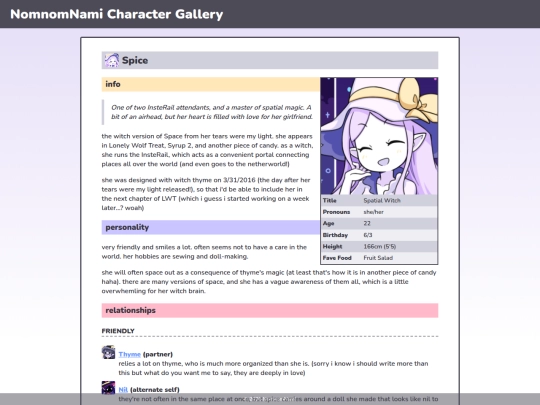Click the 'Height' row label
The height and width of the screenshot is (405, 540).
pos(332,246)
